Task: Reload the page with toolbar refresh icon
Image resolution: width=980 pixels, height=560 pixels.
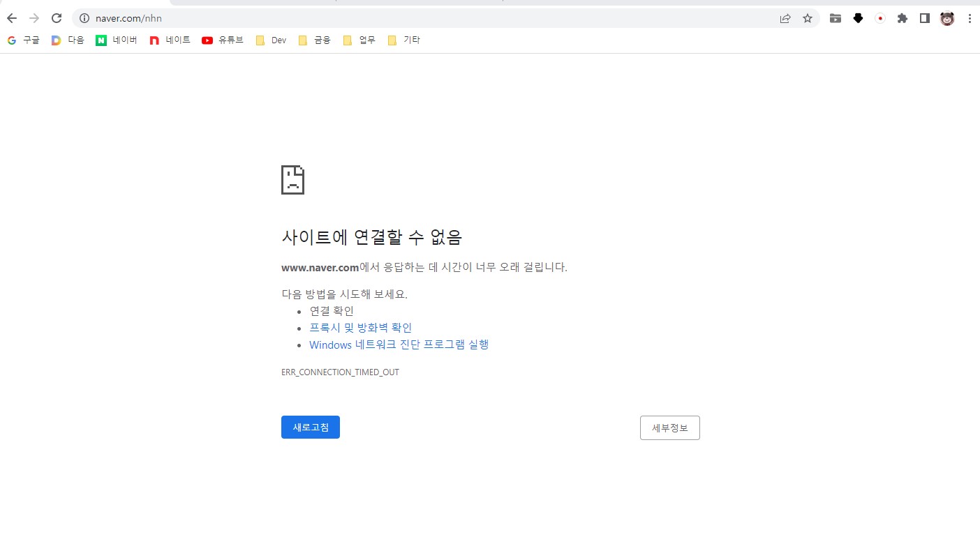Action: point(57,18)
